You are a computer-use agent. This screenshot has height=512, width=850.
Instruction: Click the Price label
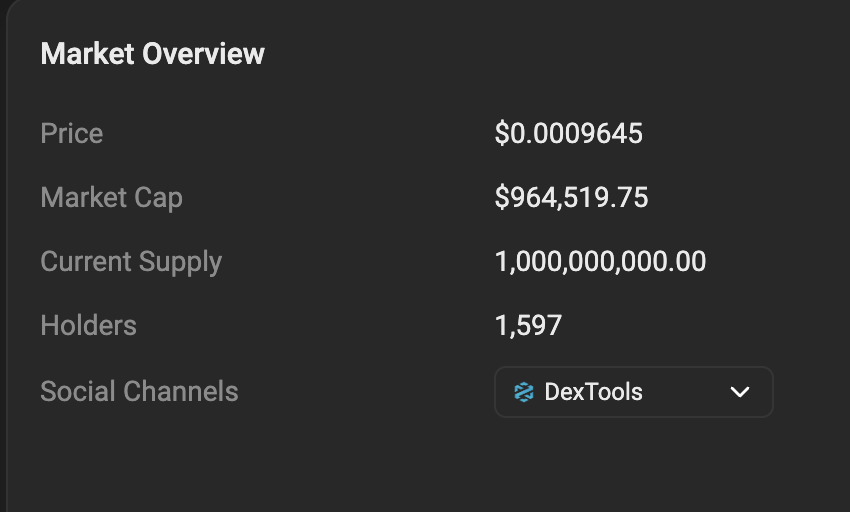pyautogui.click(x=72, y=133)
